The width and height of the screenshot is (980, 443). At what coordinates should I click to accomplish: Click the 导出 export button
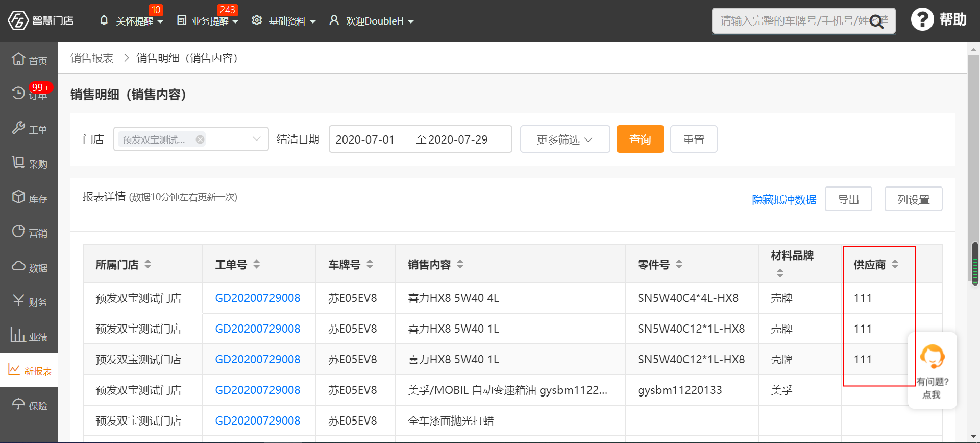click(848, 199)
